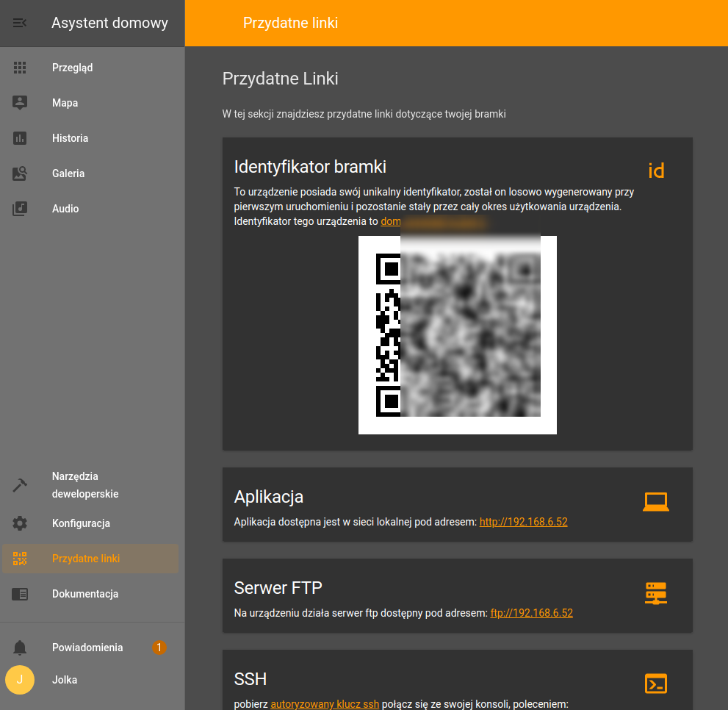The image size is (728, 710).
Task: Click the section description text about bramki
Action: point(364,115)
